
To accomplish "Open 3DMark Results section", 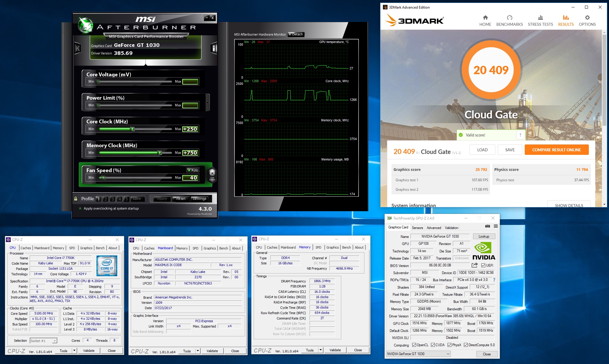I will click(566, 21).
